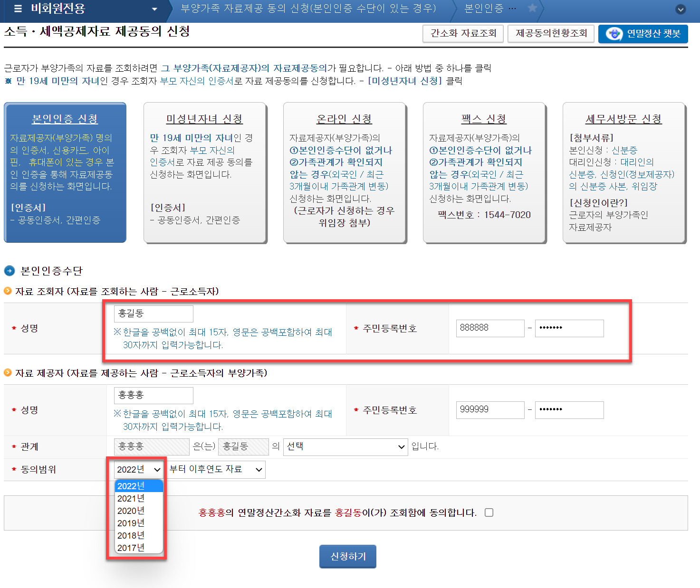
Task: Click the favorite star icon in breadcrumb
Action: (532, 8)
